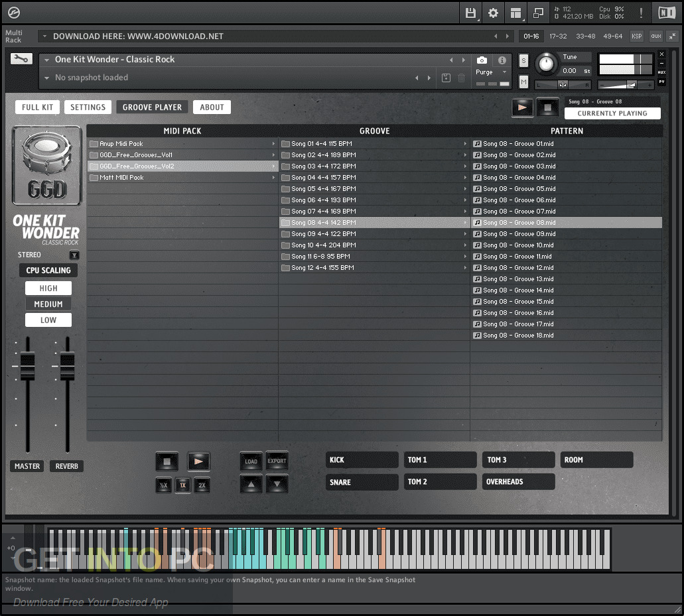Set CPU scaling to HIGH
The height and width of the screenshot is (616, 684).
48,288
